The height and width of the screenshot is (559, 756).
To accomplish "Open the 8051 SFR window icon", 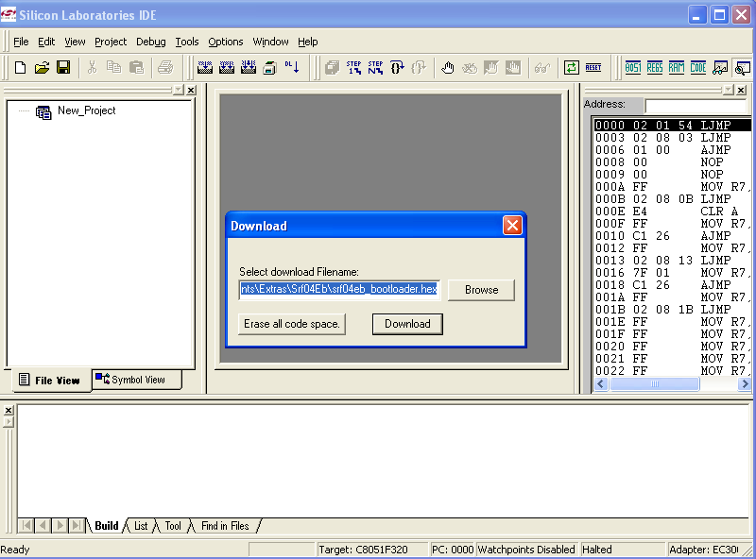I will (633, 67).
